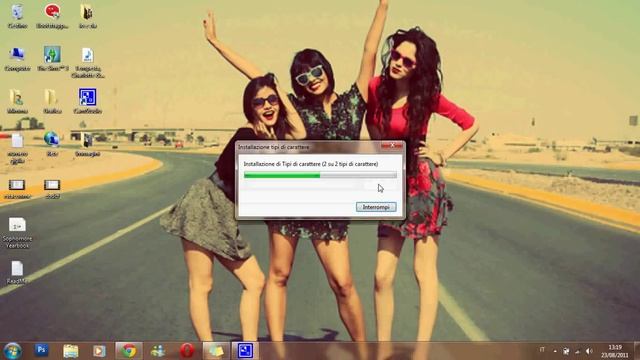Launch Opera browser from the taskbar
Image resolution: width=640 pixels, height=360 pixels.
[187, 351]
